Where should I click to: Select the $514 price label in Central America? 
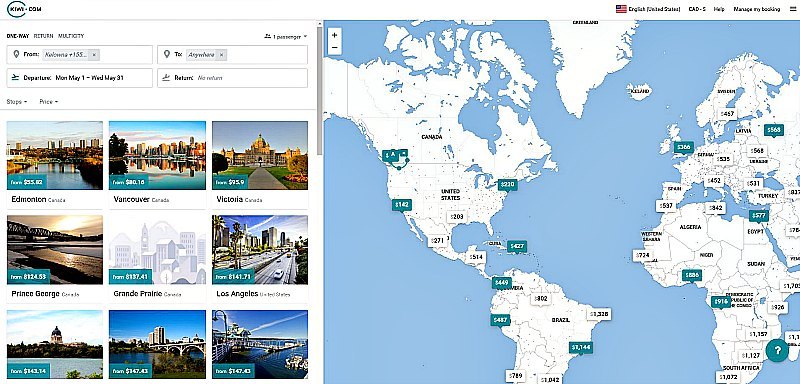[x=476, y=257]
